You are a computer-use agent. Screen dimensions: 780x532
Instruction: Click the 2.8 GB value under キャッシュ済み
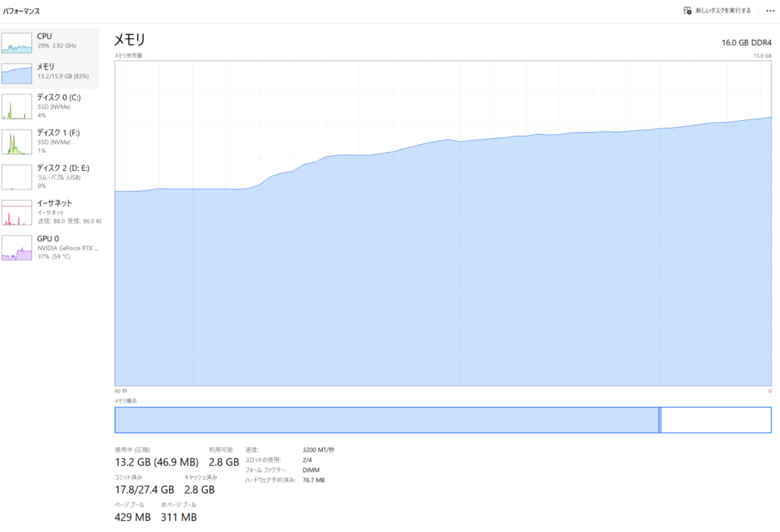200,490
